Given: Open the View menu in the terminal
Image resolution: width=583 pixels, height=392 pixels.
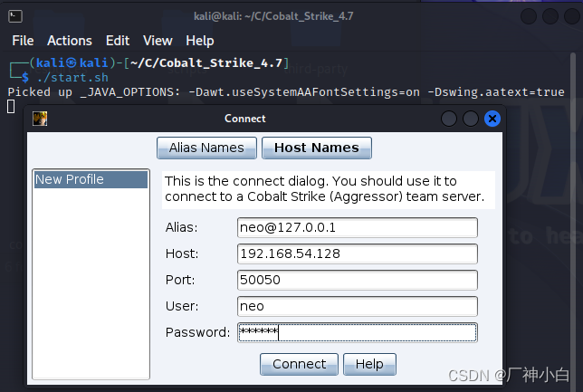Looking at the screenshot, I should [x=158, y=41].
